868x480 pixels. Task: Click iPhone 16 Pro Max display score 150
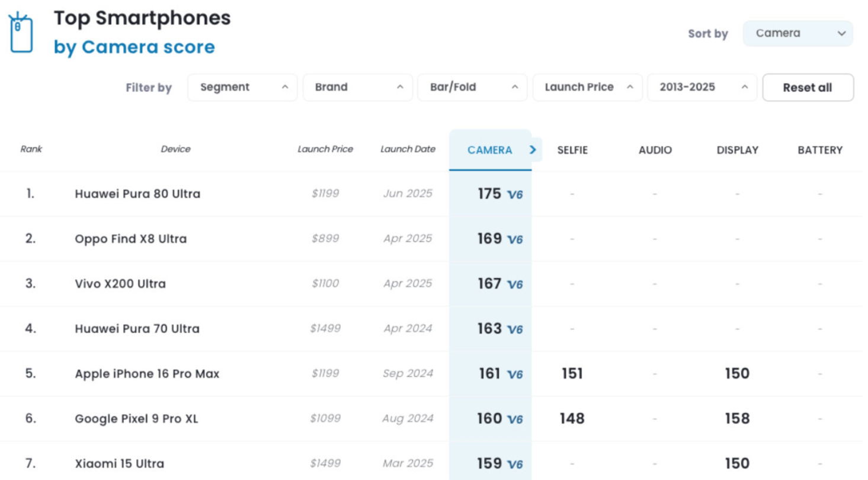(x=737, y=374)
